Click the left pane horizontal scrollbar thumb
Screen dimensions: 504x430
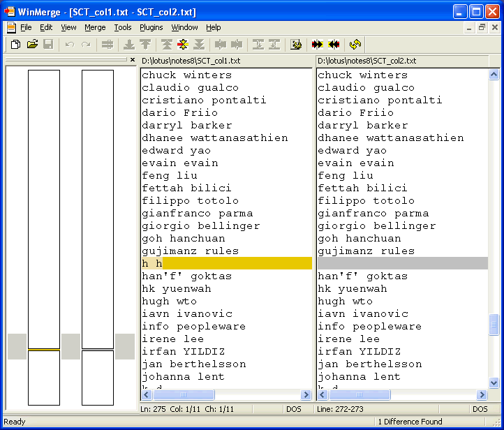[x=184, y=394]
